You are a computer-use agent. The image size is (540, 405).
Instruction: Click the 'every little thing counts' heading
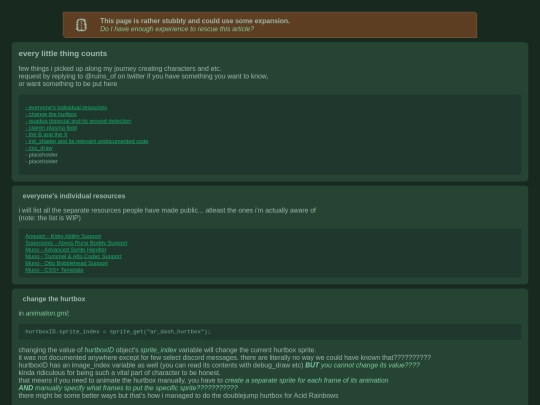[63, 53]
